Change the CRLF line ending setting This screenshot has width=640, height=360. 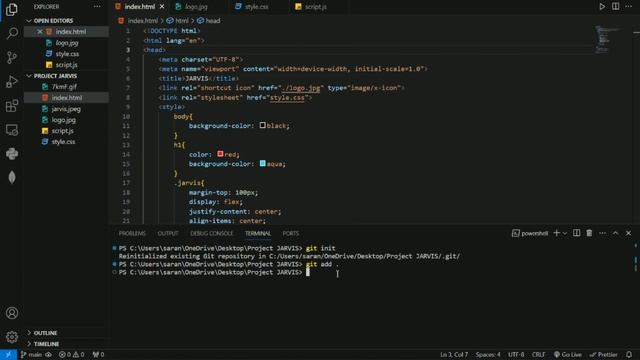tap(538, 354)
